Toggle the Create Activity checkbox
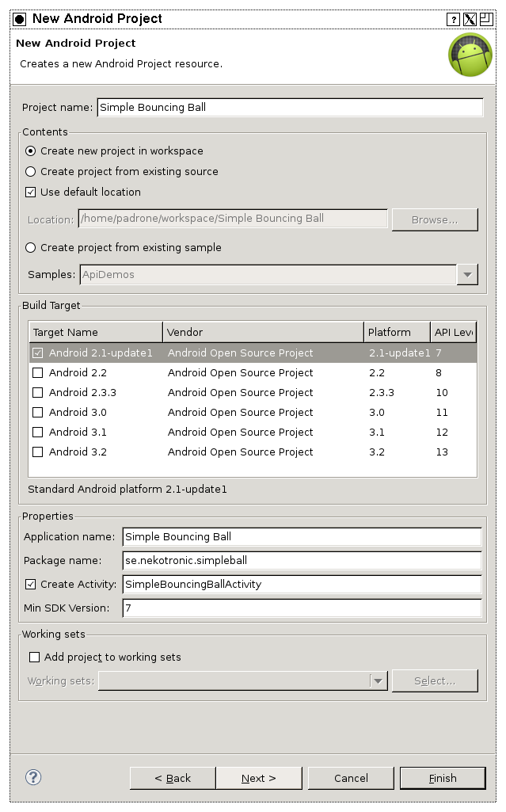The width and height of the screenshot is (506, 812). (x=31, y=584)
